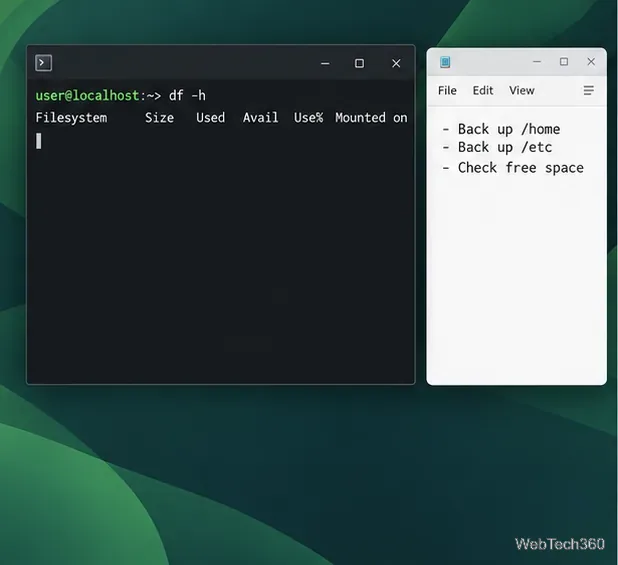Viewport: 618px width, 565px height.
Task: Open the notepad app icon in the title bar
Action: point(445,62)
